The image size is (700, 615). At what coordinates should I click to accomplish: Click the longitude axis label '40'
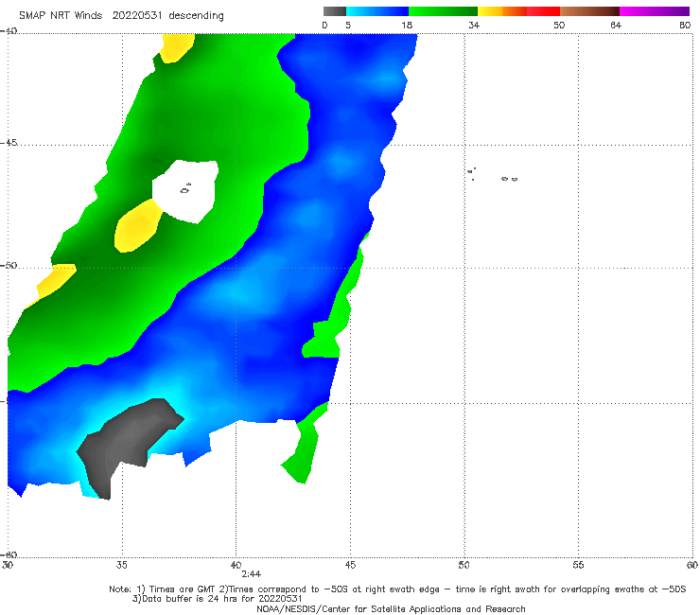point(236,565)
